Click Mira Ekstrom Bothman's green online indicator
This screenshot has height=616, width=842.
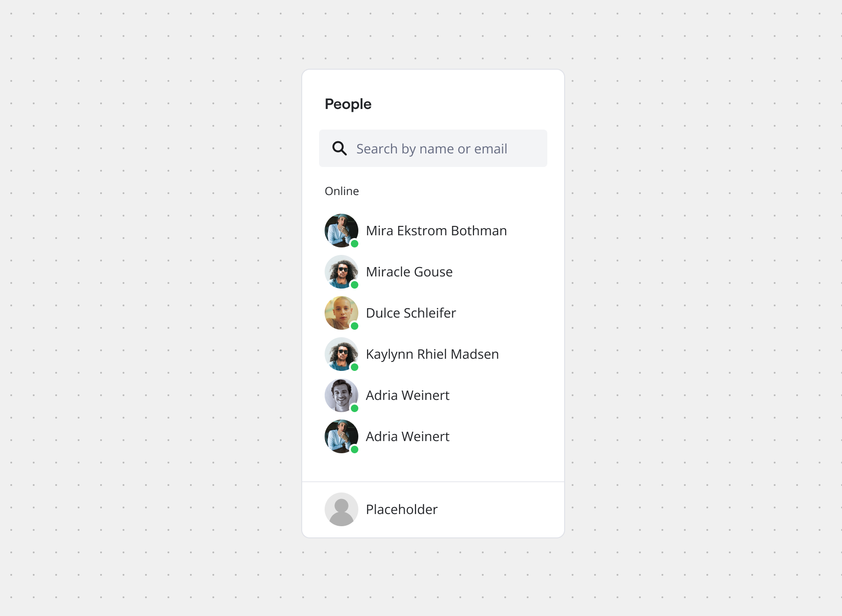click(x=354, y=243)
